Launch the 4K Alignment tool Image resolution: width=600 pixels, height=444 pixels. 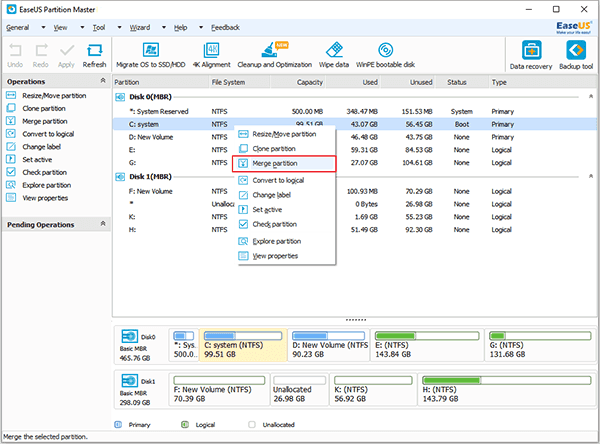click(x=214, y=54)
